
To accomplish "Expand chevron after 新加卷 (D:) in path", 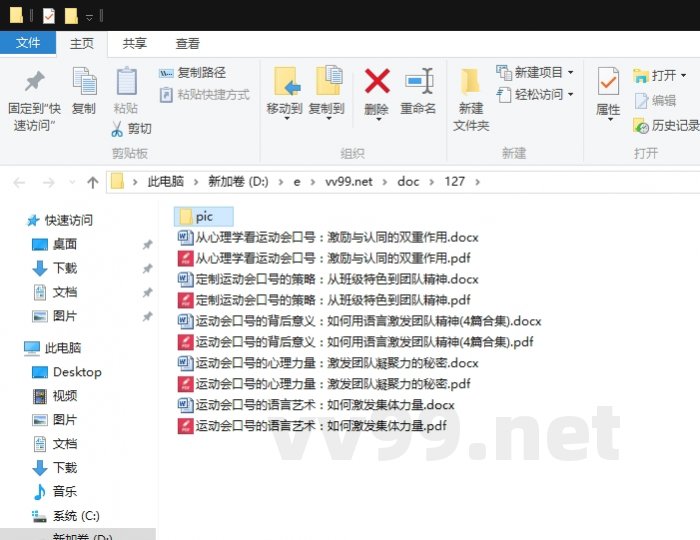I will click(x=280, y=182).
